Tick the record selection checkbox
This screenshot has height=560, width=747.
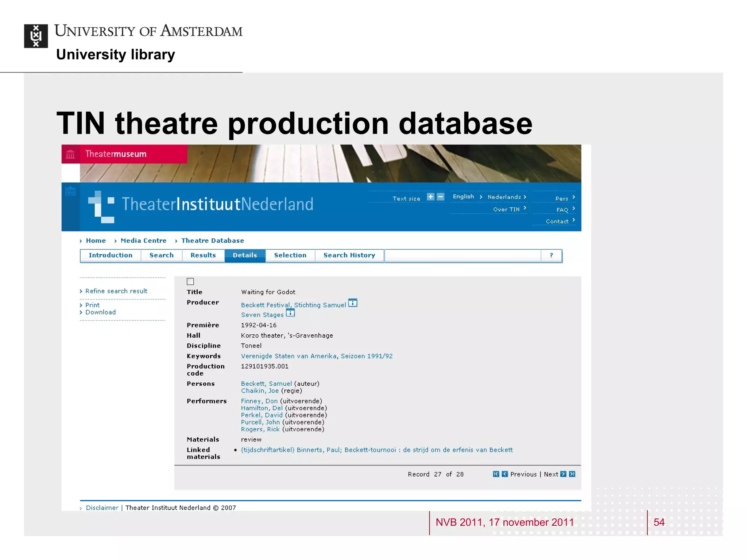(x=190, y=281)
